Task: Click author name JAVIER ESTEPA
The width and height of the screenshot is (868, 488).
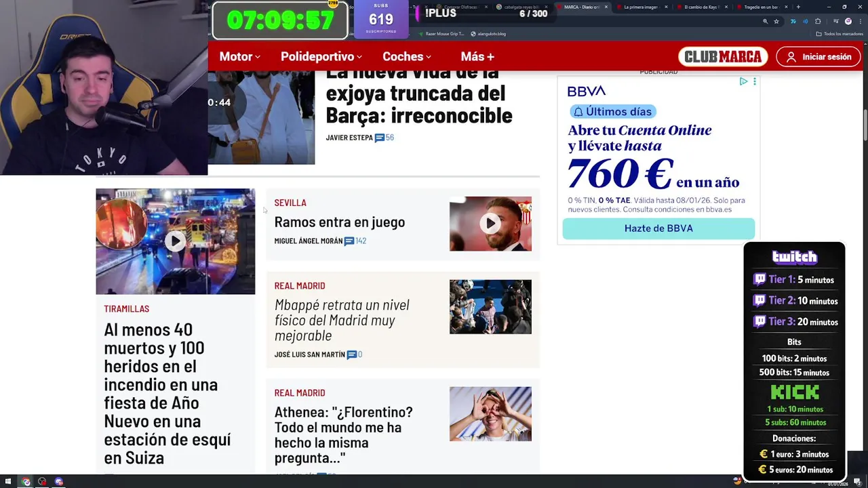Action: [x=349, y=138]
